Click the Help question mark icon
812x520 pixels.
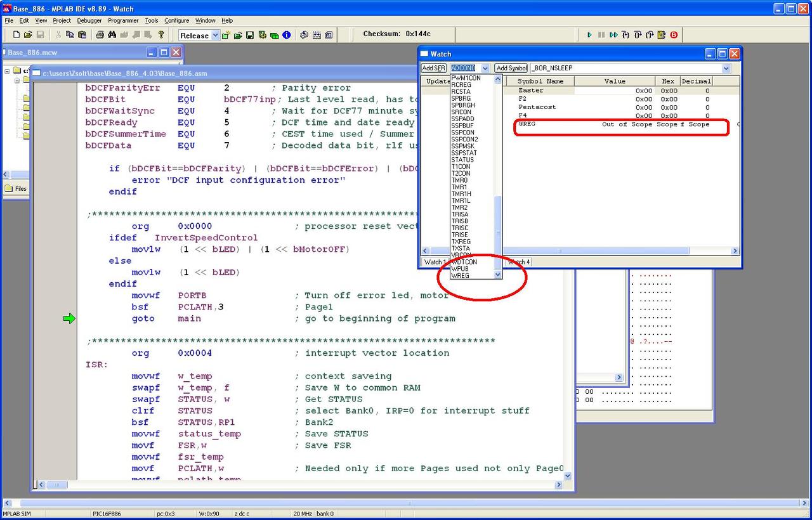[161, 35]
